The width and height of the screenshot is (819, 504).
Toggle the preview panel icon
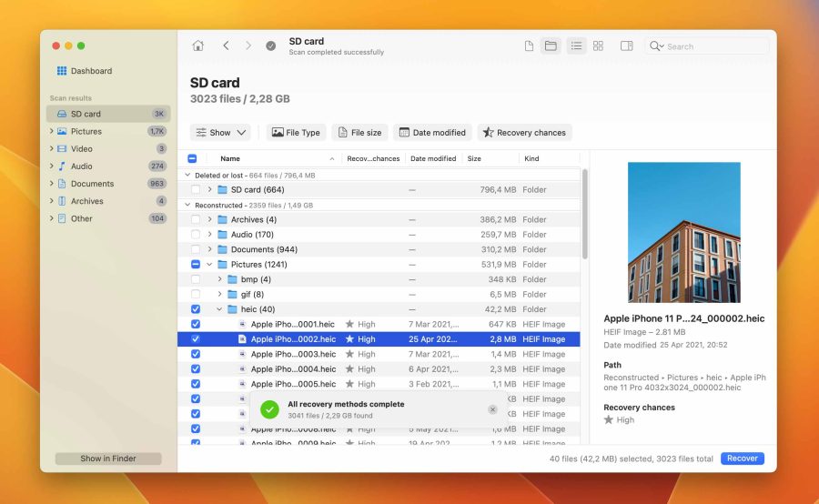[627, 46]
